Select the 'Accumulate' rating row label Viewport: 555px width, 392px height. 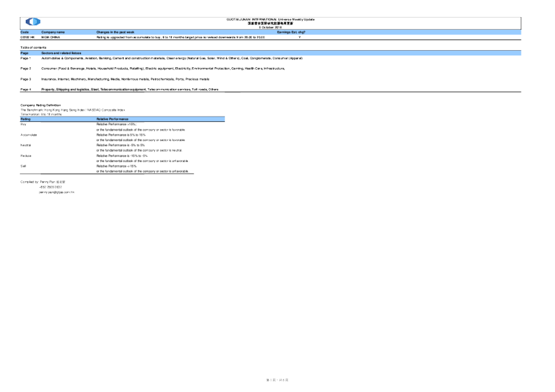tap(29, 134)
